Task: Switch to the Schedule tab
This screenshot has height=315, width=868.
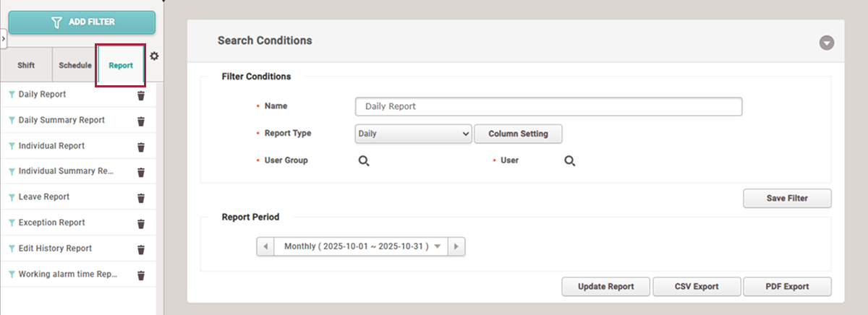Action: 75,66
